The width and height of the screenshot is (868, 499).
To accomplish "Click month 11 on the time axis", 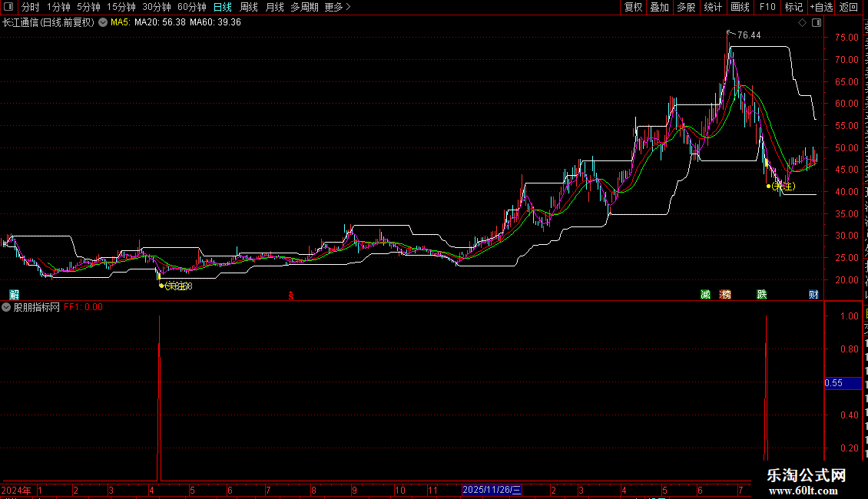I will [432, 490].
